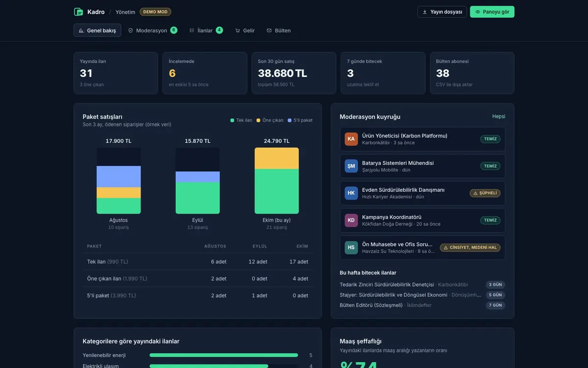Viewport: 588px width, 368px height.
Task: Click the Yenilenebilir enerji progress bar
Action: point(223,355)
